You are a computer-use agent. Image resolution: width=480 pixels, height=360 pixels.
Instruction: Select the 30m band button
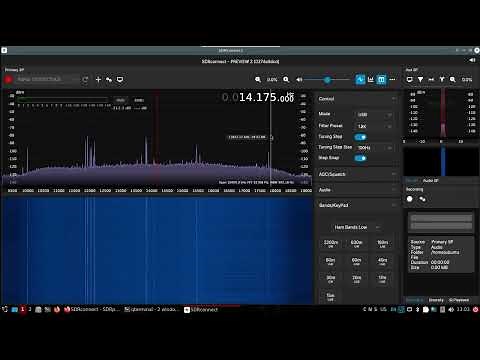[x=331, y=279]
